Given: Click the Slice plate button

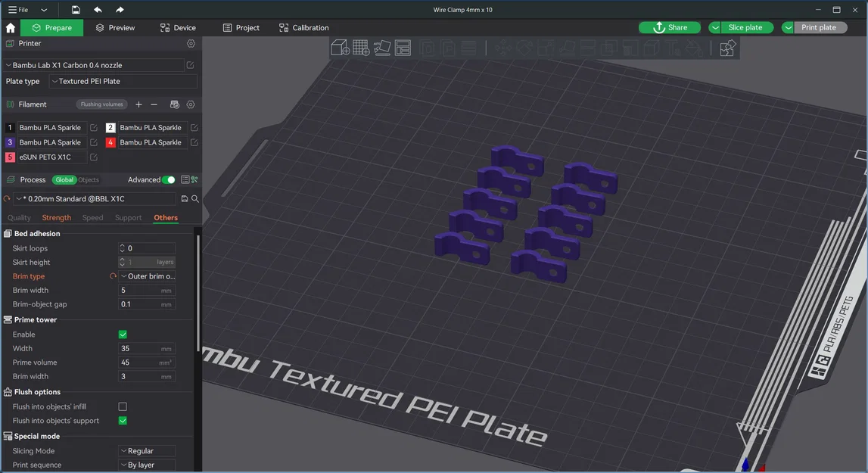Looking at the screenshot, I should 745,28.
